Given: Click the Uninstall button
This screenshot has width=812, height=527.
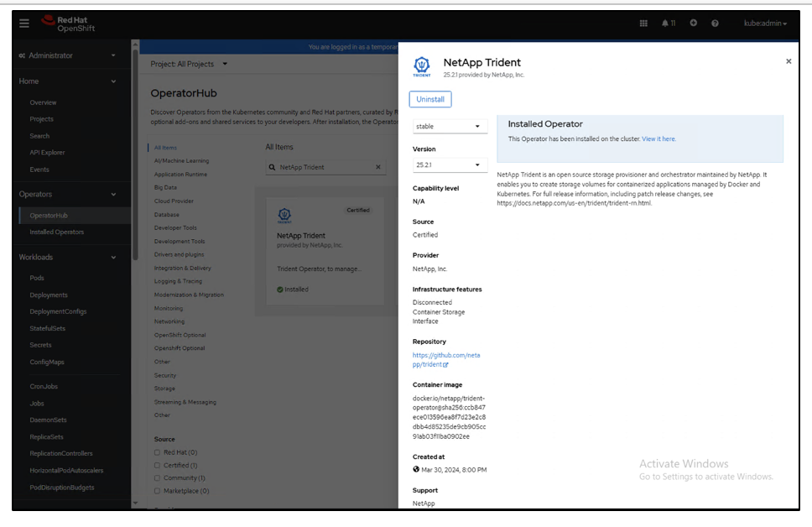Looking at the screenshot, I should pos(430,99).
